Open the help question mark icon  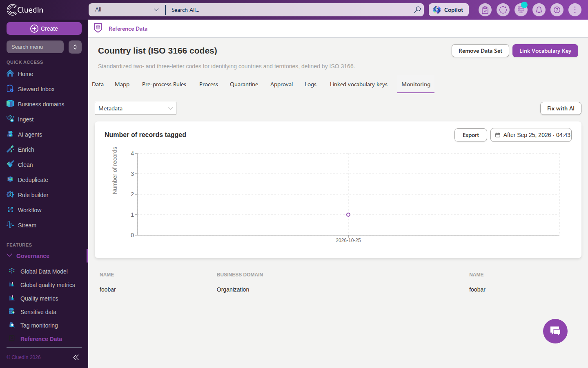pyautogui.click(x=557, y=10)
